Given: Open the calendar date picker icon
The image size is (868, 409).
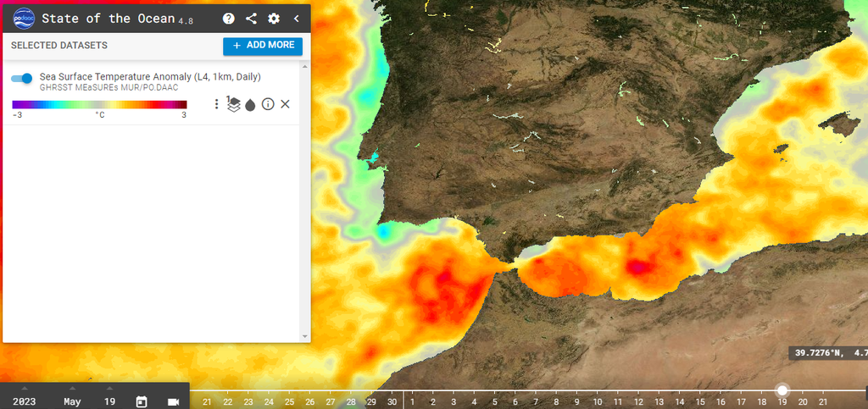Looking at the screenshot, I should [x=142, y=401].
